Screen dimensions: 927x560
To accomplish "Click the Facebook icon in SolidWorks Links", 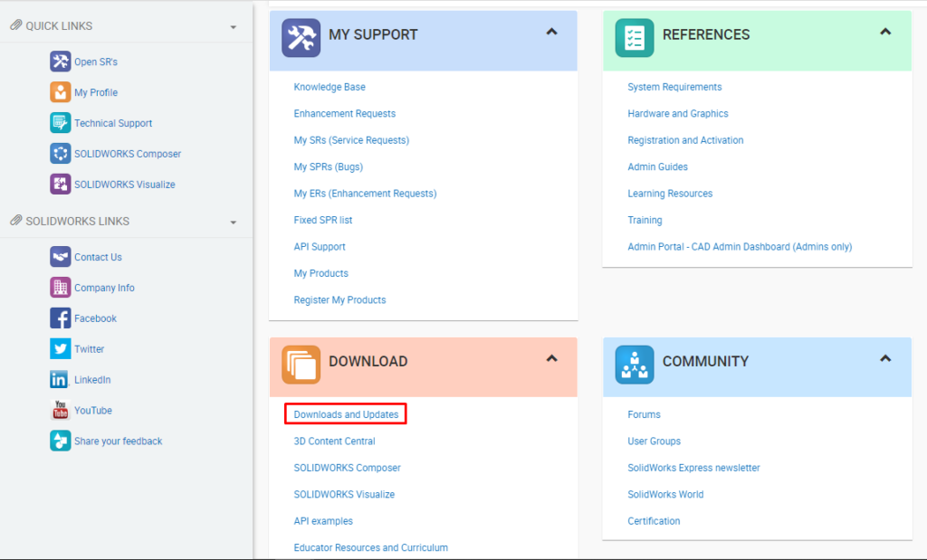I will point(57,318).
